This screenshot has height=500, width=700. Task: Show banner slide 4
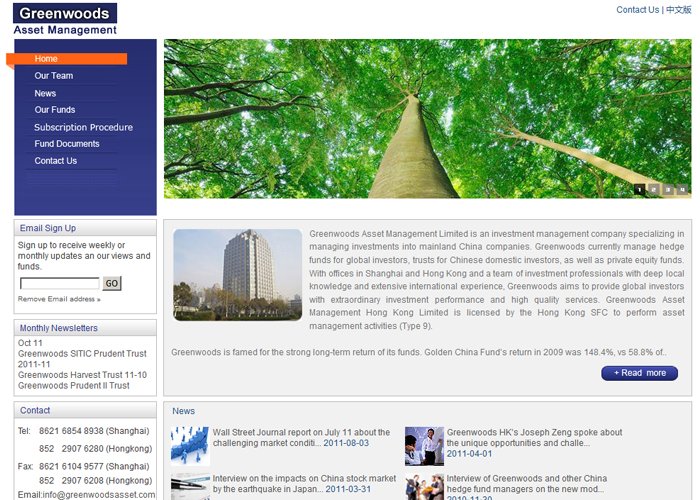tap(682, 190)
